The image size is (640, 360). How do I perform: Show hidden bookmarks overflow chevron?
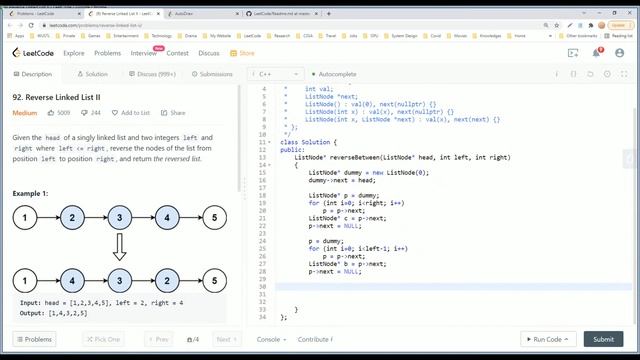pos(550,36)
